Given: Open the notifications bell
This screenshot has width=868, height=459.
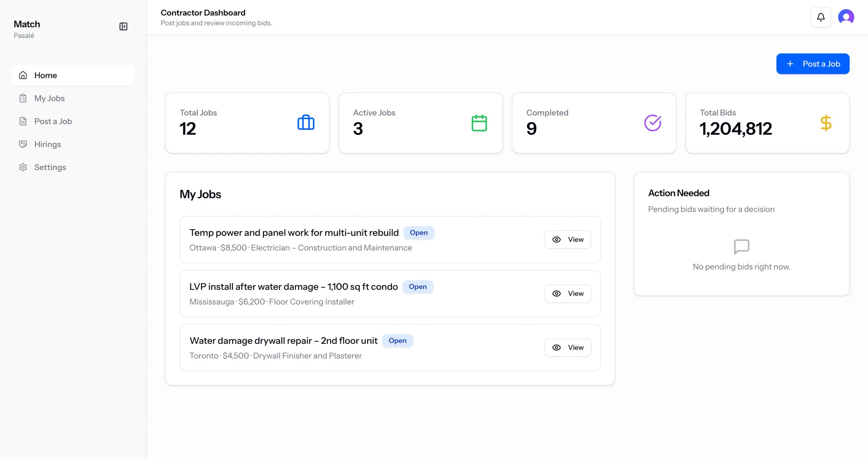Looking at the screenshot, I should click(821, 17).
